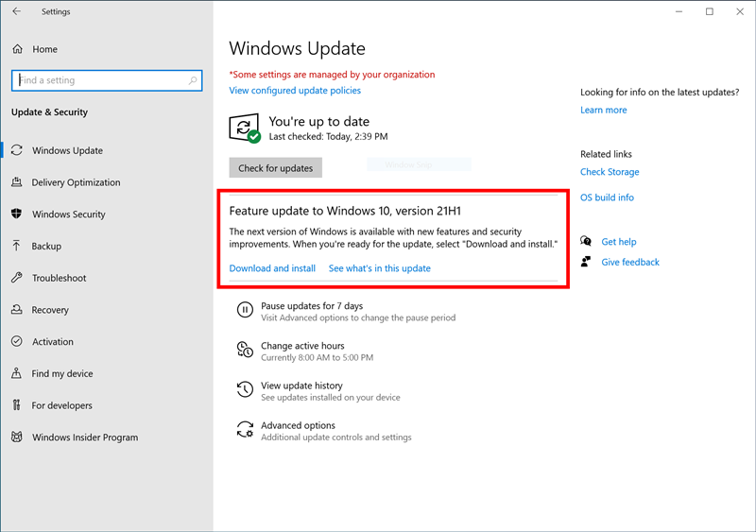The height and width of the screenshot is (532, 756).
Task: Click the Give feedback link
Action: [630, 262]
